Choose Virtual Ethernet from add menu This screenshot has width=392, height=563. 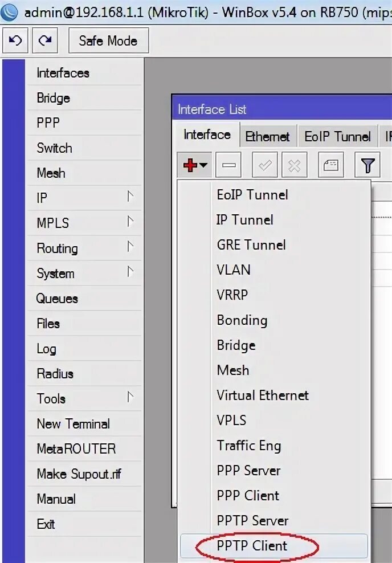pyautogui.click(x=273, y=395)
